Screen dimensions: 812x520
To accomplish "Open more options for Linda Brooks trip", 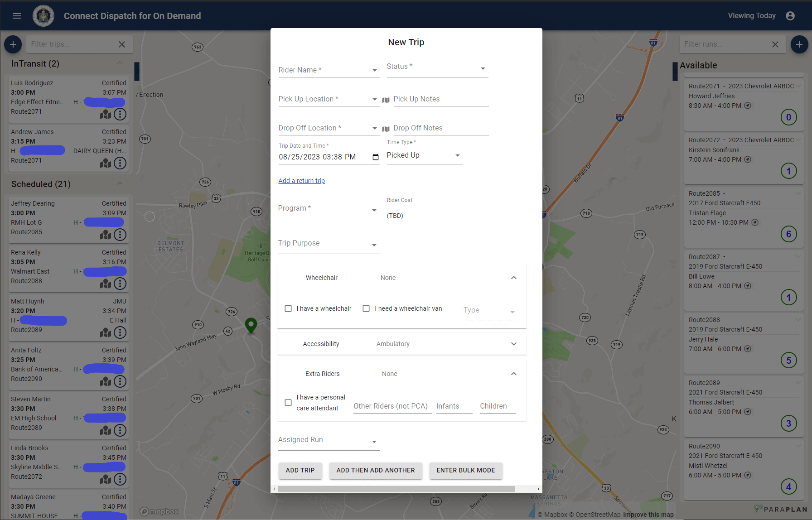I will pos(120,479).
